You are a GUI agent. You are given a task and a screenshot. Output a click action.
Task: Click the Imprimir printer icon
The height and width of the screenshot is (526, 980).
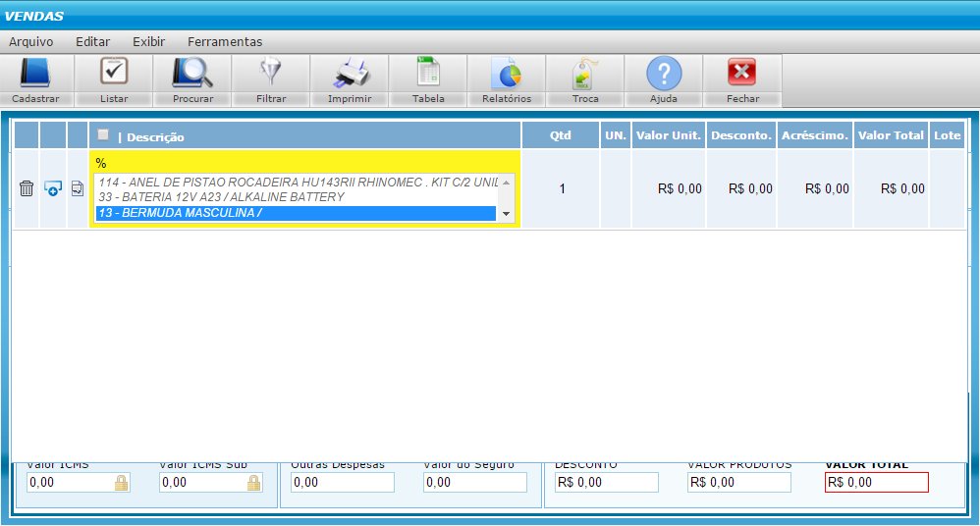tap(350, 75)
